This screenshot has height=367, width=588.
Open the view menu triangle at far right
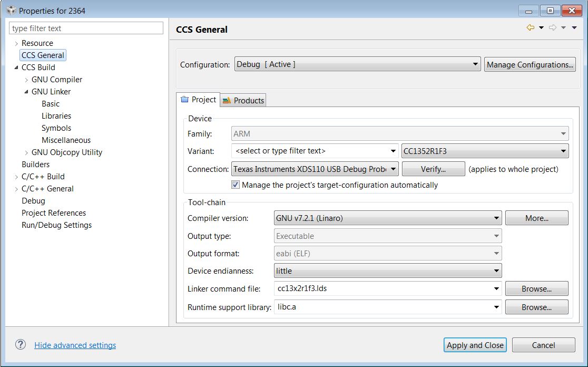click(574, 28)
